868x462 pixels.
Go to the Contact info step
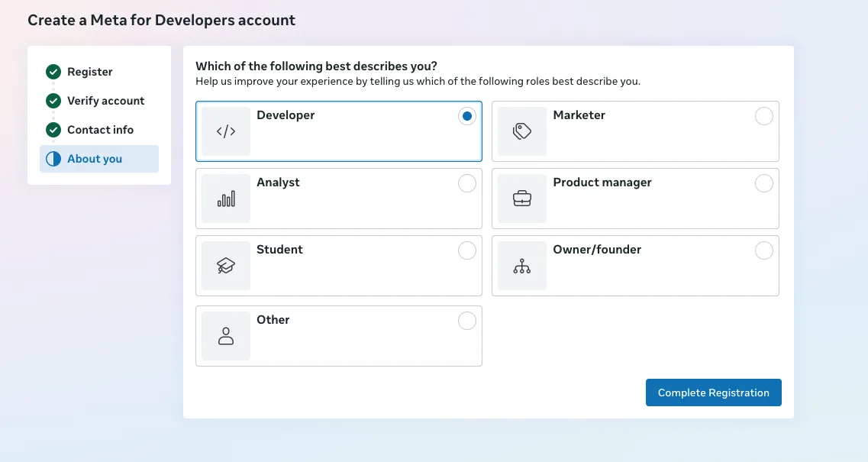99,130
